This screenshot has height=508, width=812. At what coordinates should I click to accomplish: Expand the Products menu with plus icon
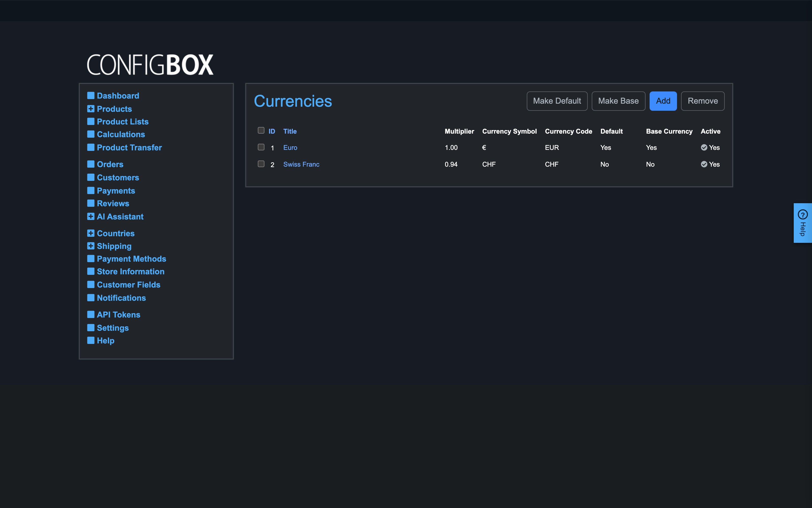(91, 108)
